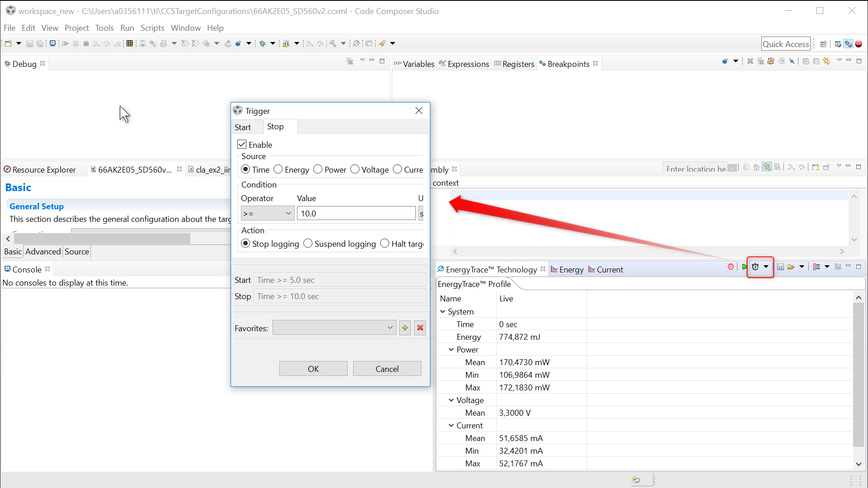Screen dimensions: 868x488
Task: Switch to CCS Debug perspective icon
Action: (x=849, y=44)
